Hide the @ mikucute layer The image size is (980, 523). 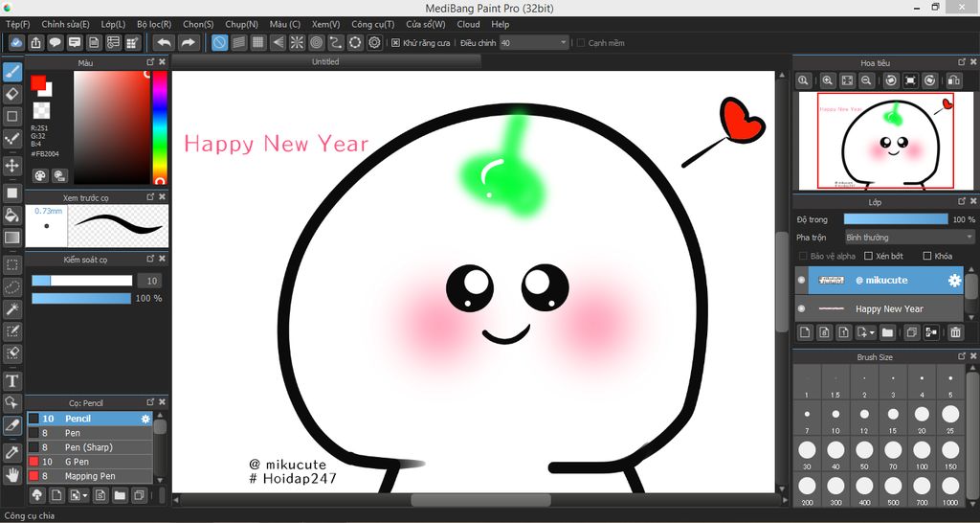(801, 281)
